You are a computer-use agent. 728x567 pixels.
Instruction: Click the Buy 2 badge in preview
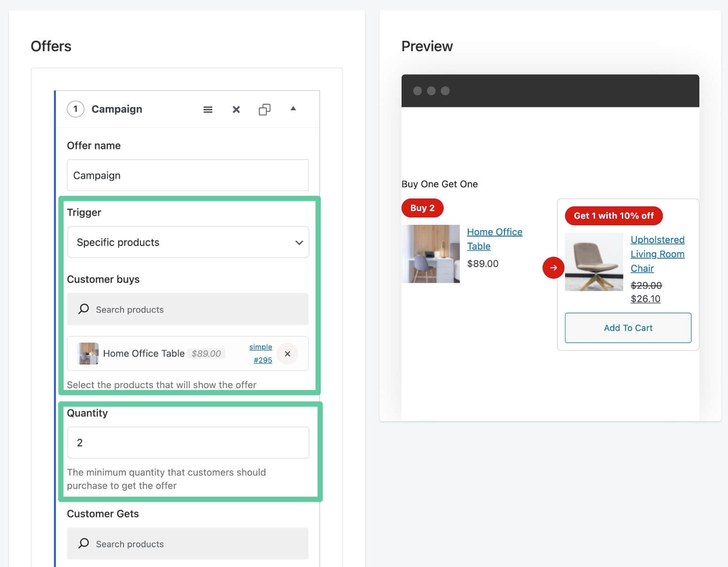422,208
